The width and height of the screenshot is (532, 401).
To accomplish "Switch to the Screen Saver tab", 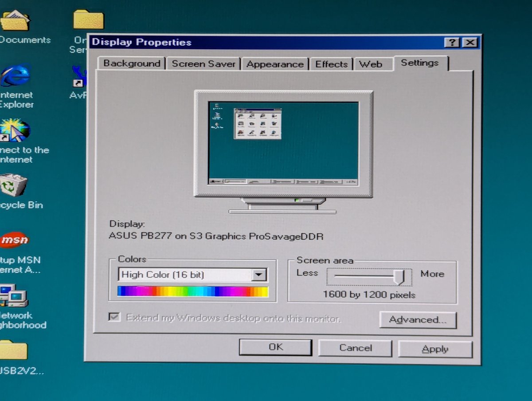I will coord(203,64).
